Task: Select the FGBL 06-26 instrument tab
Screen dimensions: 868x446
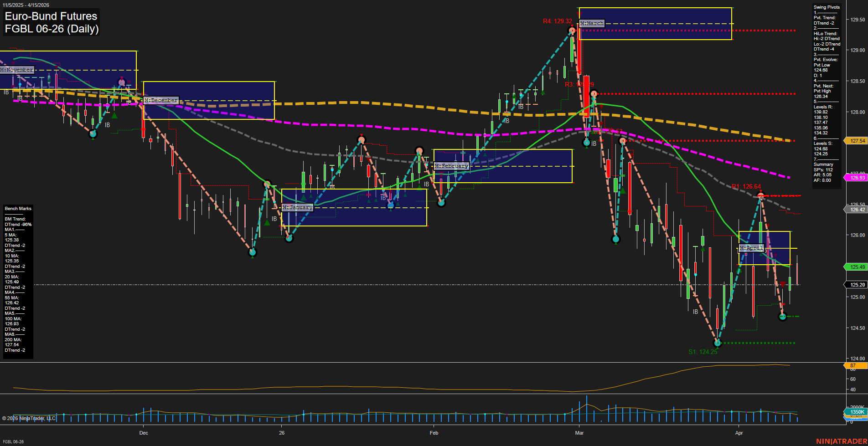Action: pyautogui.click(x=13, y=441)
